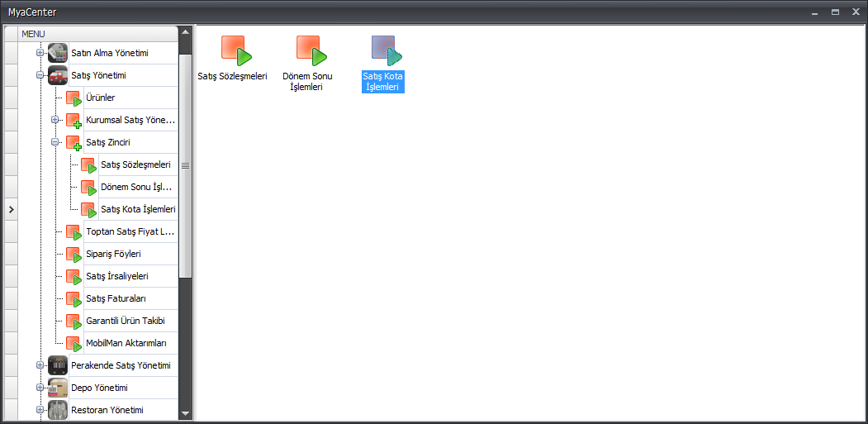This screenshot has width=868, height=424.
Task: Click Dönem Sonu İşlemleri caption in content pane
Action: tap(307, 82)
